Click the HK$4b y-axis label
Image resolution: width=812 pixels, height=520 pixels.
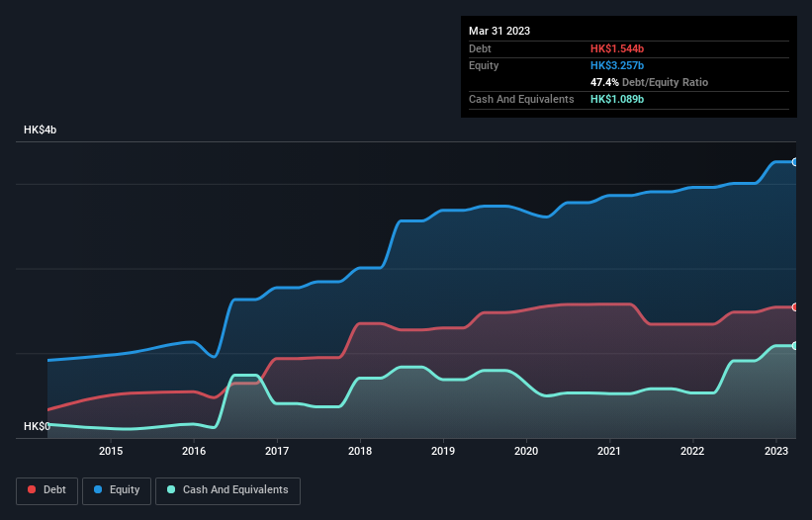click(x=40, y=130)
